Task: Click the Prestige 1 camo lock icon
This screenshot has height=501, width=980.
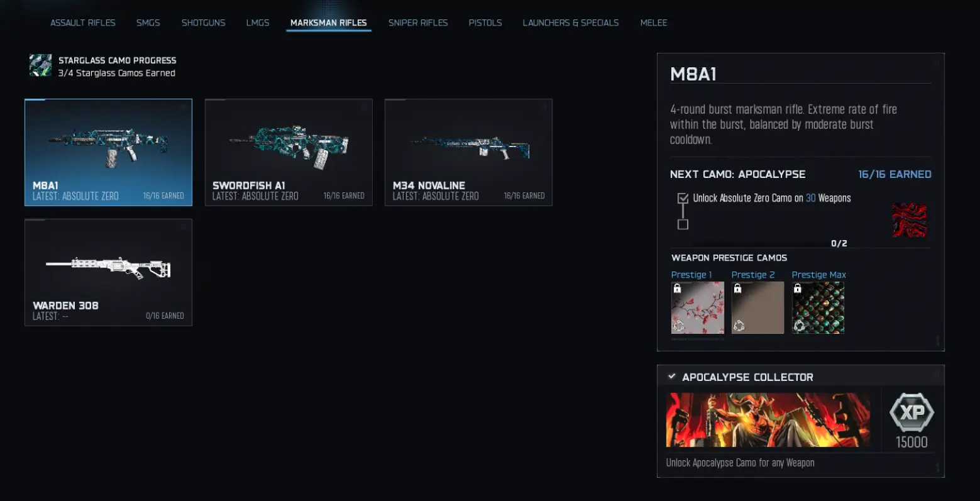Action: coord(678,289)
